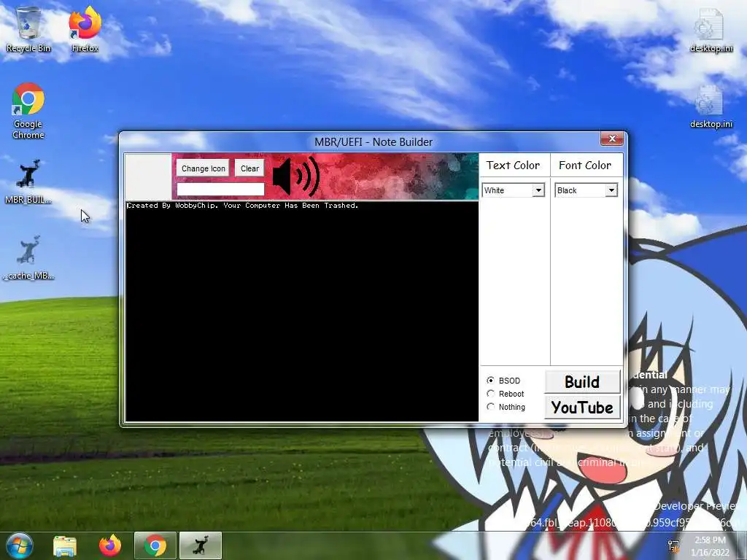Open the YouTube button link
The height and width of the screenshot is (560, 747).
(x=582, y=408)
